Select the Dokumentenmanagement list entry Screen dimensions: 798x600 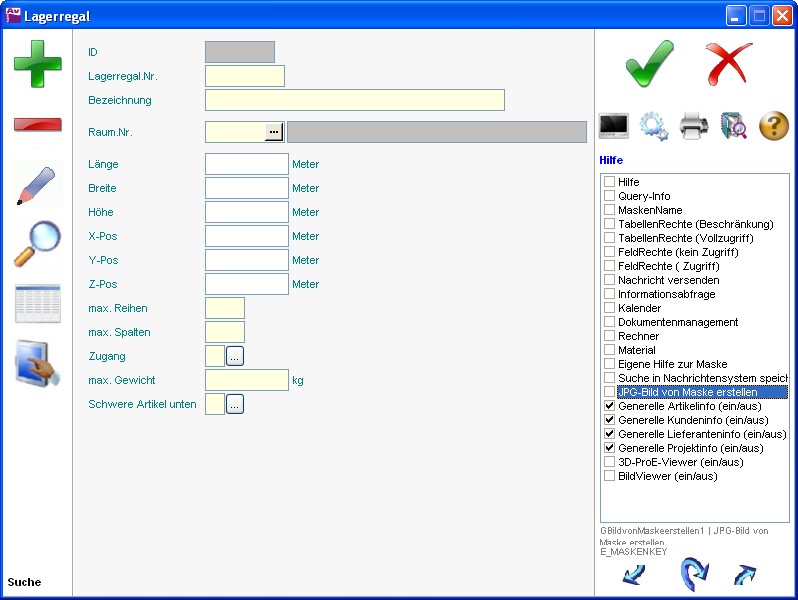pos(677,323)
